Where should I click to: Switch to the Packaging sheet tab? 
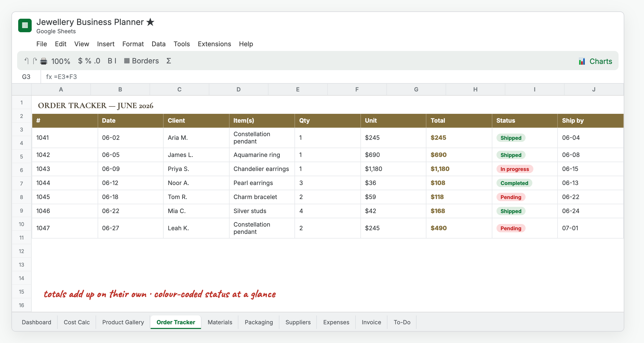click(x=259, y=322)
